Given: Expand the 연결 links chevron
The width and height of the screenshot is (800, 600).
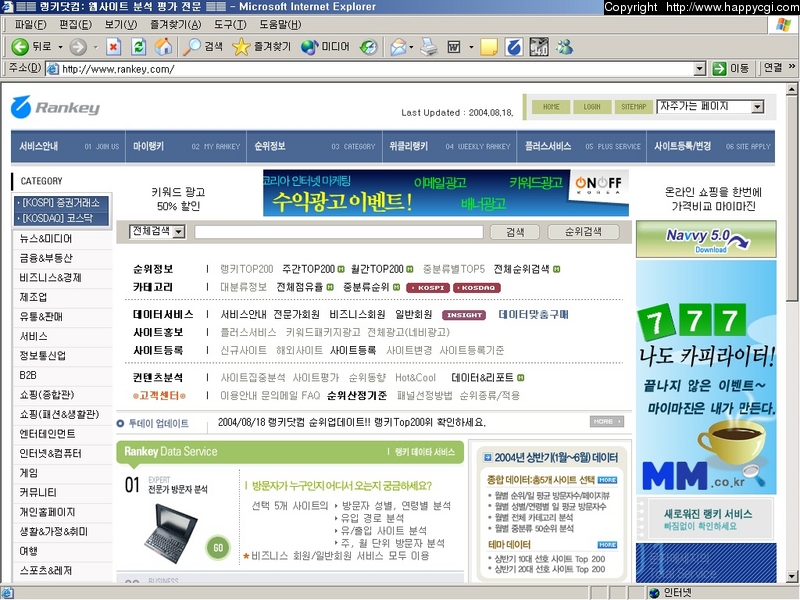Looking at the screenshot, I should (792, 67).
